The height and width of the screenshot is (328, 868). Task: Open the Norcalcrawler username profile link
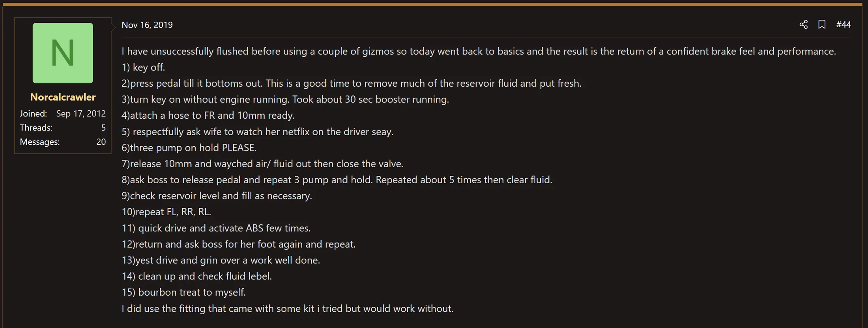63,97
